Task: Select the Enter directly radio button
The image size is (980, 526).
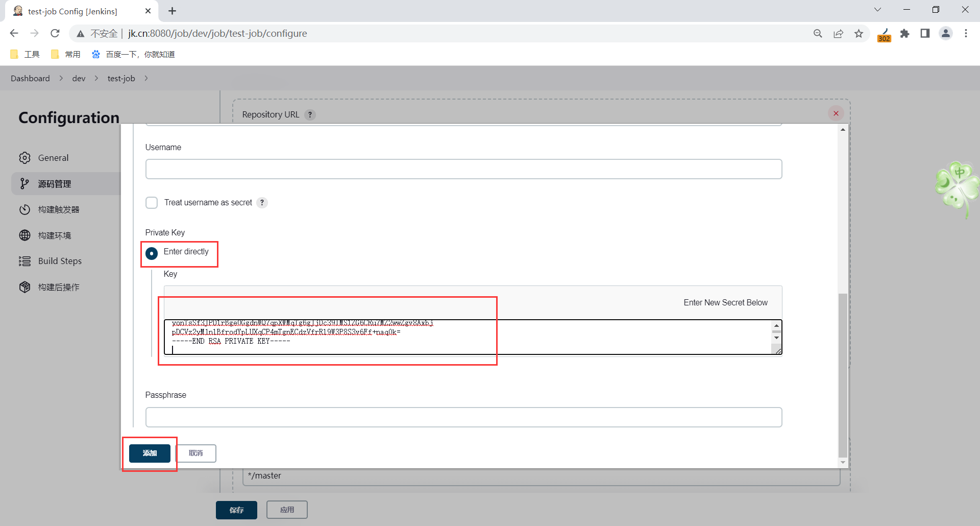Action: coord(152,253)
